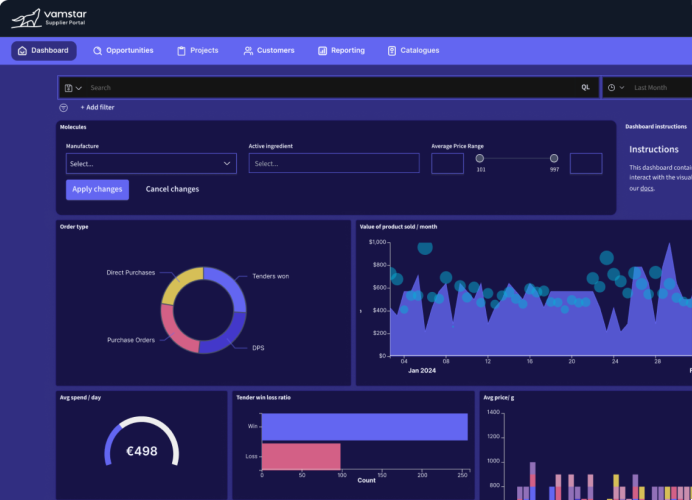Click the Reporting chart icon
692x500 pixels.
pos(322,51)
